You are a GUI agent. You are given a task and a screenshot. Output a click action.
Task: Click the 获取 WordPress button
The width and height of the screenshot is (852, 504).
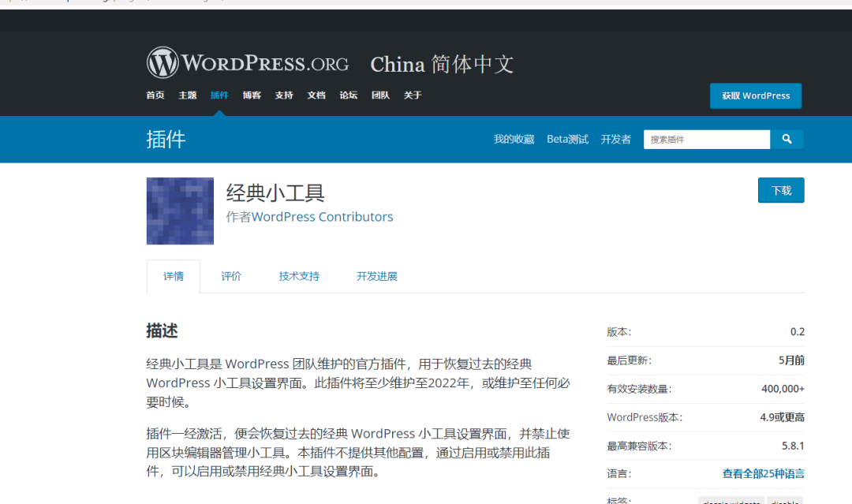coord(755,95)
